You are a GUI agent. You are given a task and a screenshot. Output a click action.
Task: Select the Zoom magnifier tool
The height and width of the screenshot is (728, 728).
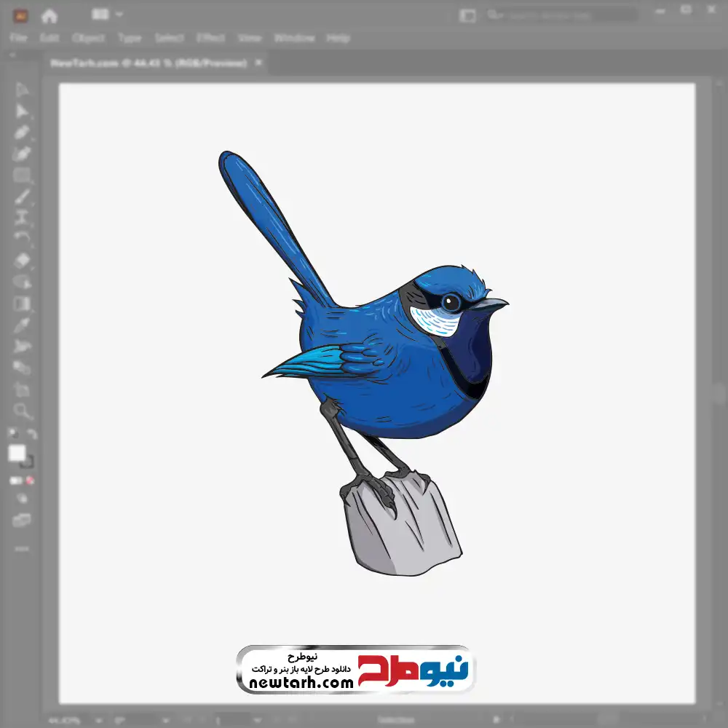pos(22,411)
